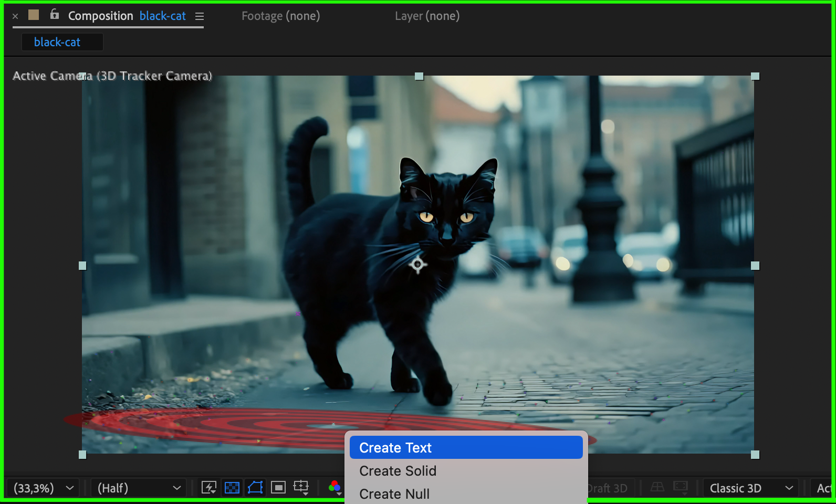Toggle the viewer lock icon

click(55, 14)
